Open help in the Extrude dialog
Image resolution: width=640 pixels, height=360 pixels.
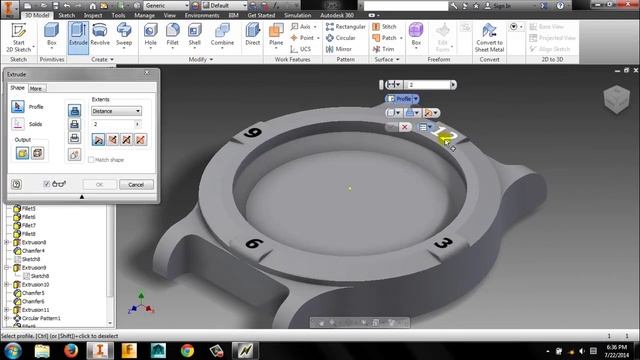click(16, 184)
